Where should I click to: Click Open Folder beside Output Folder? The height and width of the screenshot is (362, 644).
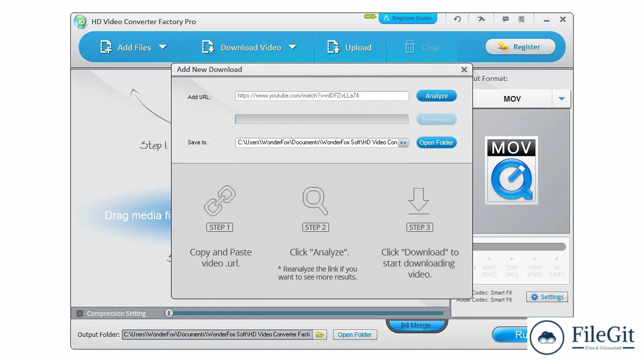tap(355, 334)
